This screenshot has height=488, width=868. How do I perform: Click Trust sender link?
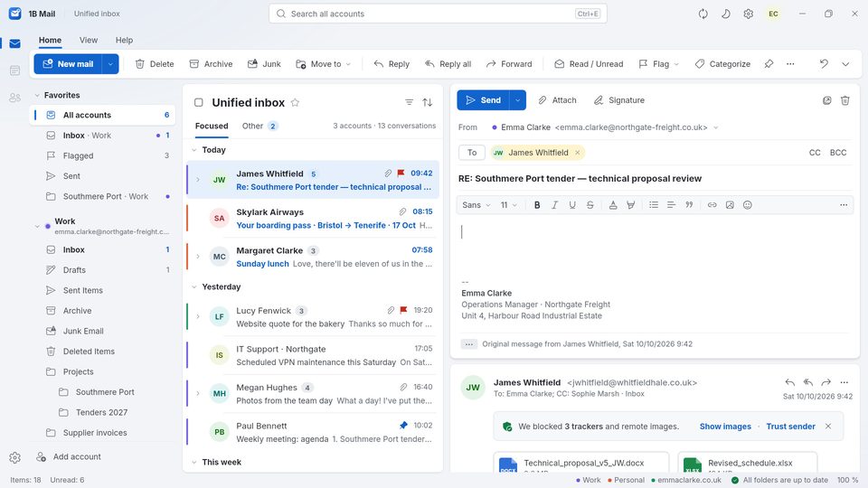(x=790, y=427)
